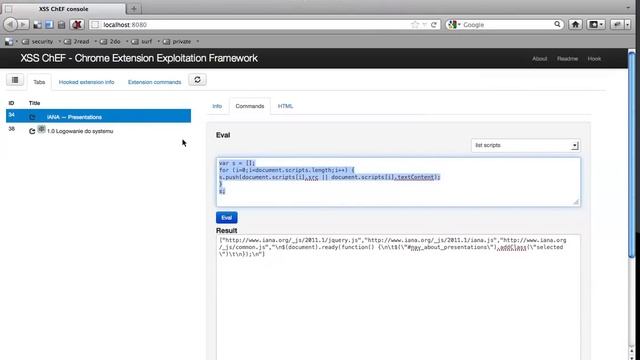Click the ID 38 cell
Image resolution: width=640 pixels, height=360 pixels.
(x=11, y=129)
